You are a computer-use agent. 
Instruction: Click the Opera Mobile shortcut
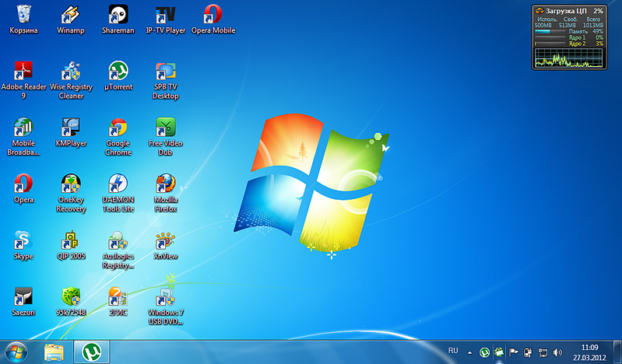point(212,16)
